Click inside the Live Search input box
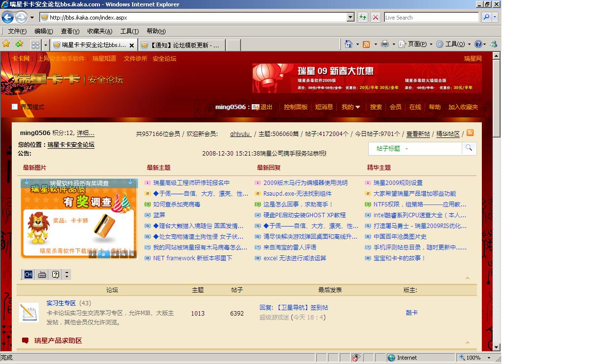Viewport: 593px width, 364px height. pos(431,17)
